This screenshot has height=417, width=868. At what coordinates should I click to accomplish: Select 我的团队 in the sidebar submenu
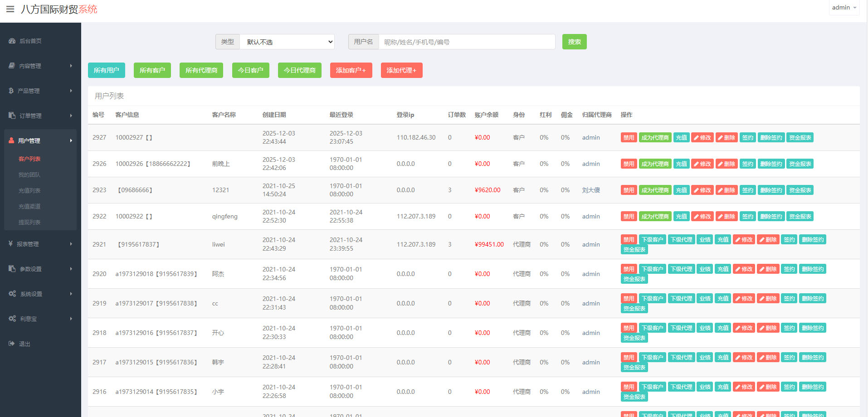(29, 175)
